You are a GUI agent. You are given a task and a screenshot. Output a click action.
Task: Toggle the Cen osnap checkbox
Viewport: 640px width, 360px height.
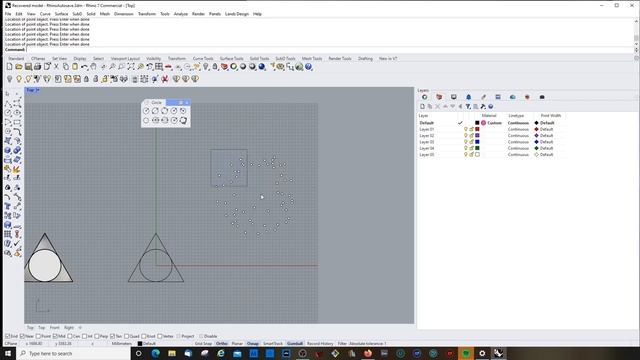click(70, 336)
